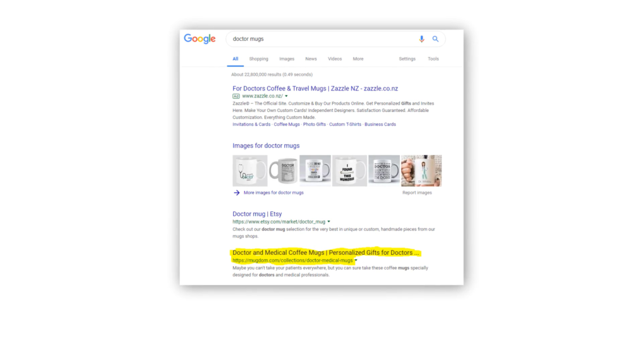Click the Report images link
The width and height of the screenshot is (644, 338).
[x=417, y=193]
